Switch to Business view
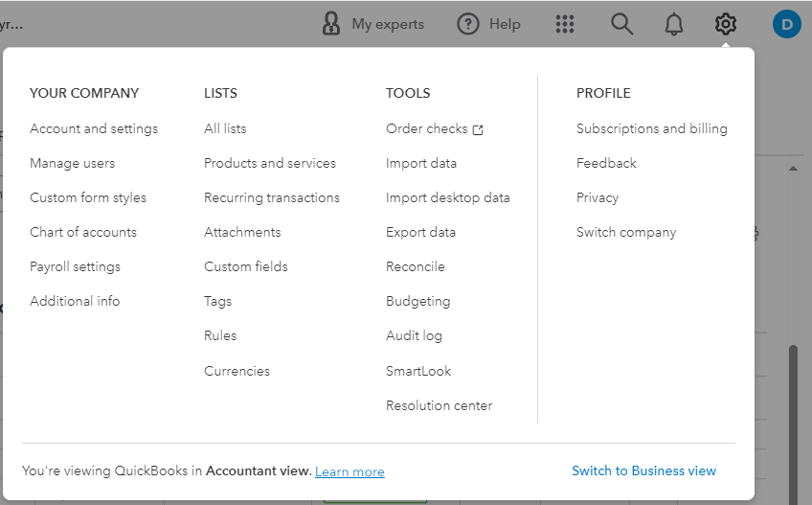Screen dimensions: 812x505 tap(643, 471)
